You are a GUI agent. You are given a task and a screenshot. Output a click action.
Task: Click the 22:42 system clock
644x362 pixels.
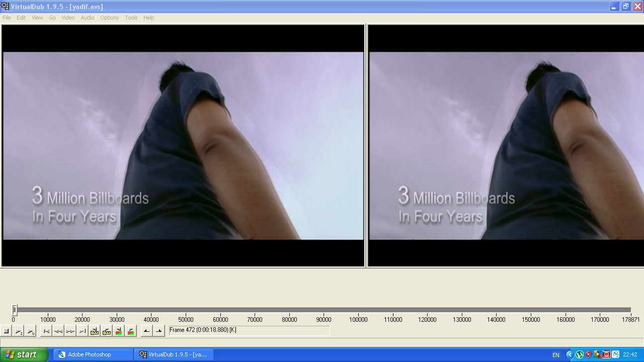click(630, 354)
